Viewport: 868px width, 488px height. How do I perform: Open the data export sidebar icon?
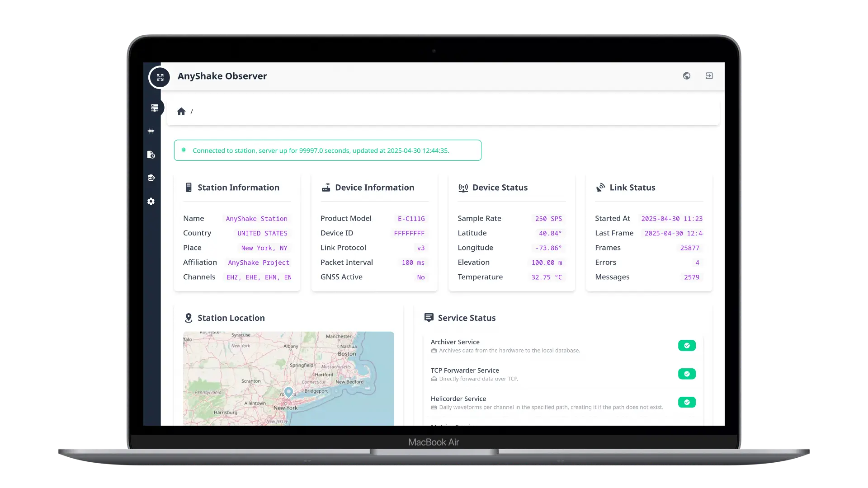click(x=151, y=178)
